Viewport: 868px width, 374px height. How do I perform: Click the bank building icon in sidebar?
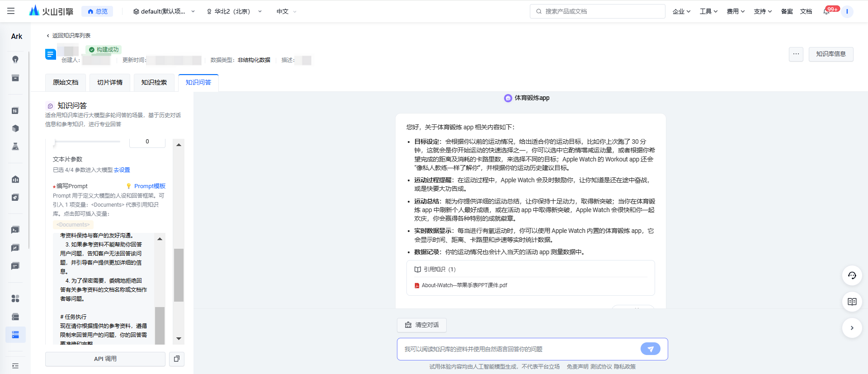coord(15,180)
